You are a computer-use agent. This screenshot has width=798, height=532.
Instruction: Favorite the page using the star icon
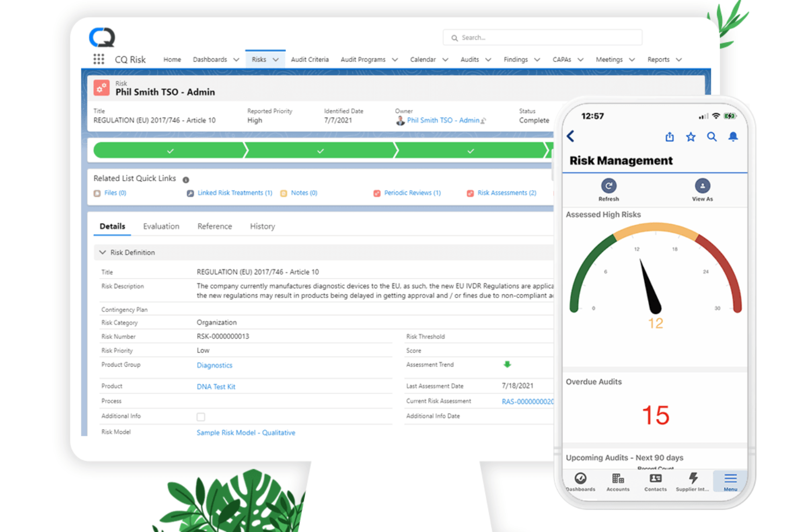tap(691, 137)
